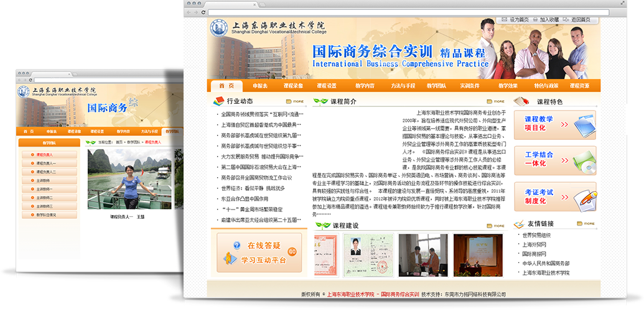644x317 pixels.
Task: Click the orange GO button in 在线答疑 banner
Action: click(x=292, y=251)
